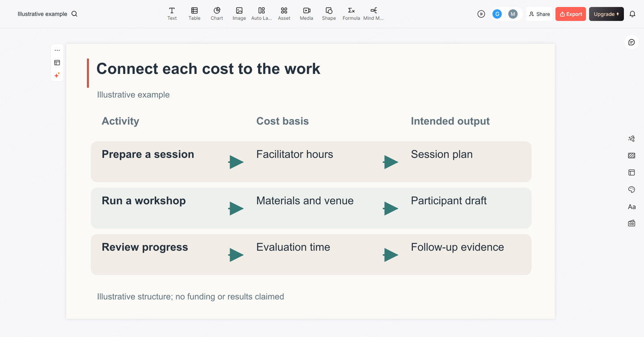Launch the AI sparkle tool
644x337 pixels.
point(57,75)
